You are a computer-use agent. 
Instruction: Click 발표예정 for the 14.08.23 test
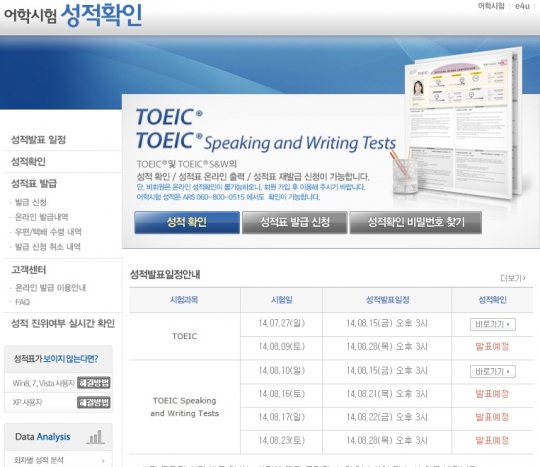point(492,440)
